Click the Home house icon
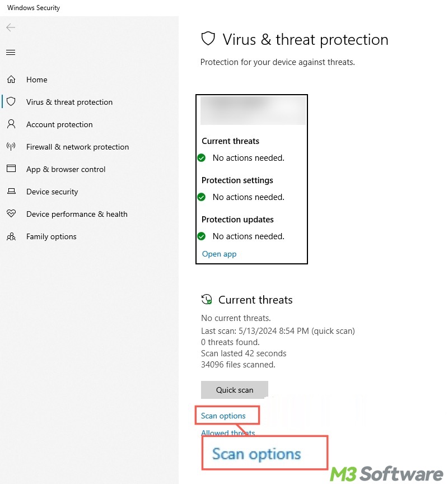This screenshot has width=448, height=484. click(11, 80)
